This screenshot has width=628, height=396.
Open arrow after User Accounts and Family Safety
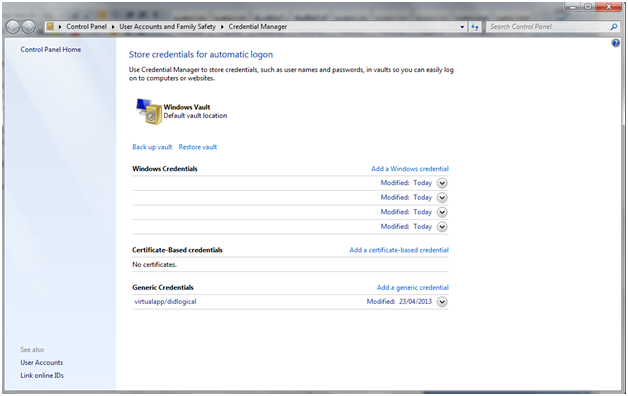[x=222, y=27]
